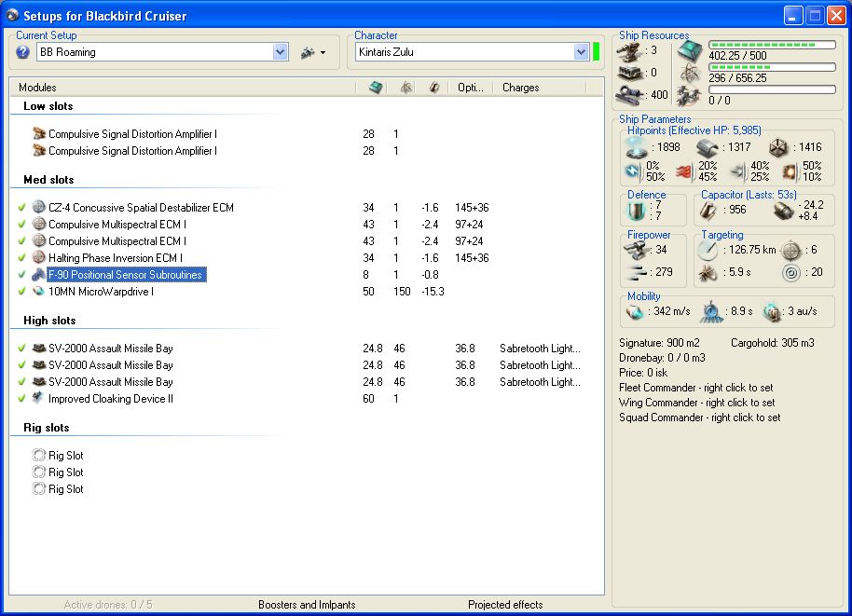Select the first Rig Slot entry
Viewport: 852px width, 616px height.
coord(66,455)
